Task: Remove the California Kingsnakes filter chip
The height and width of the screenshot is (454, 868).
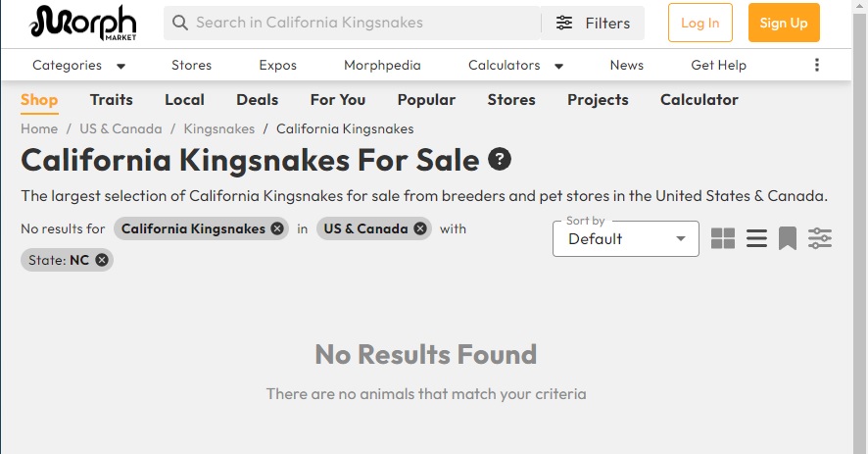Action: point(277,228)
